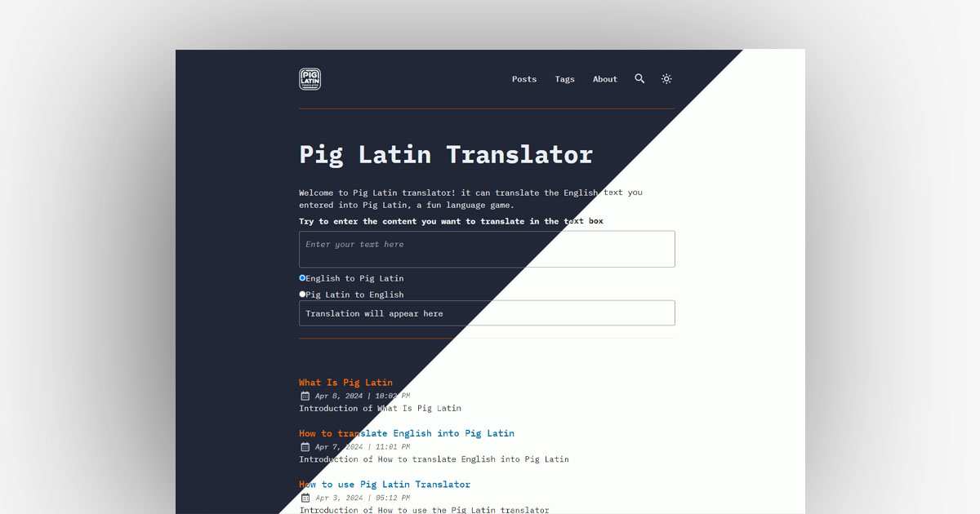980x514 pixels.
Task: Open How to use Pig Latin Translator
Action: coord(385,484)
